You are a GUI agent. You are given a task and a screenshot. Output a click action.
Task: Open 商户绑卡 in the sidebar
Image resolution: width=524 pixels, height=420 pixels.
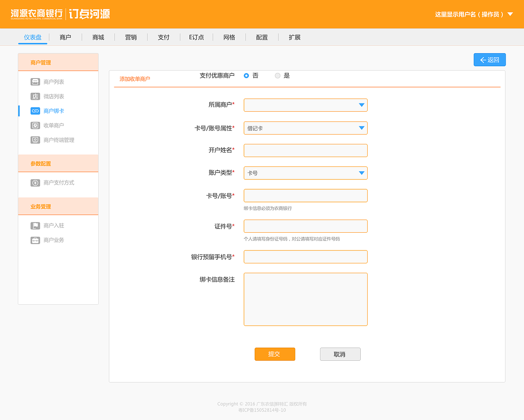(x=54, y=111)
